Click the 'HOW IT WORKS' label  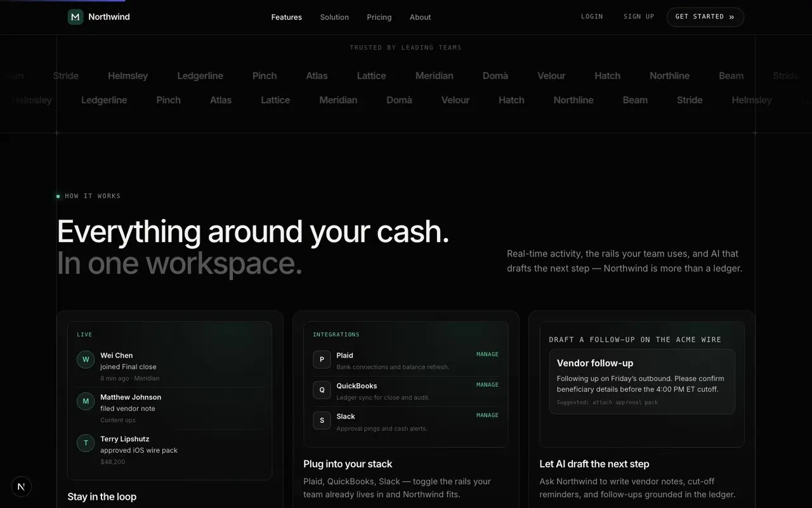click(x=93, y=196)
